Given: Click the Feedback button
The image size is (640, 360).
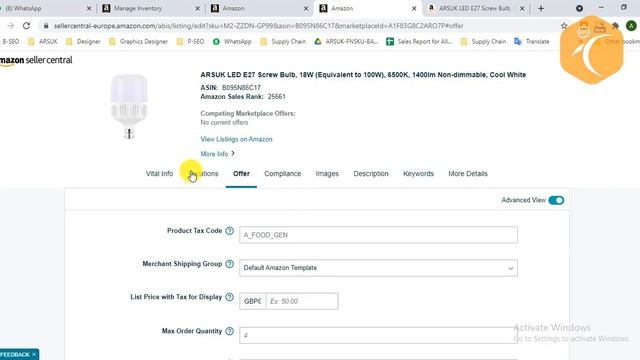Looking at the screenshot, I should pyautogui.click(x=15, y=354).
